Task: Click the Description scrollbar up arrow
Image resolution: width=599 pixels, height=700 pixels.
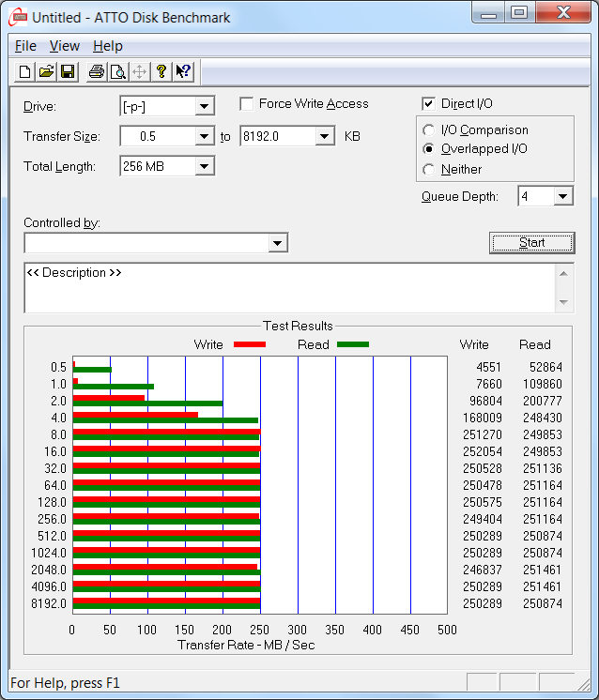Action: [563, 274]
